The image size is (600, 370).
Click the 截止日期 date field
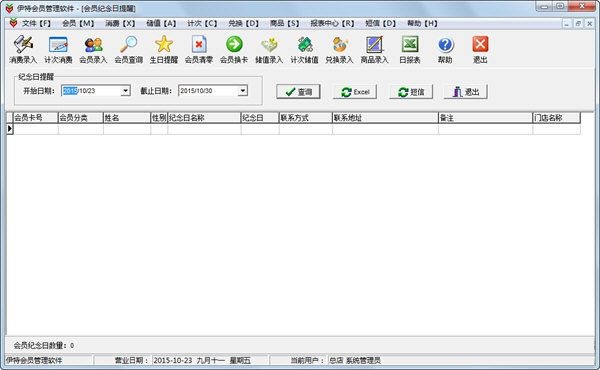pyautogui.click(x=213, y=91)
